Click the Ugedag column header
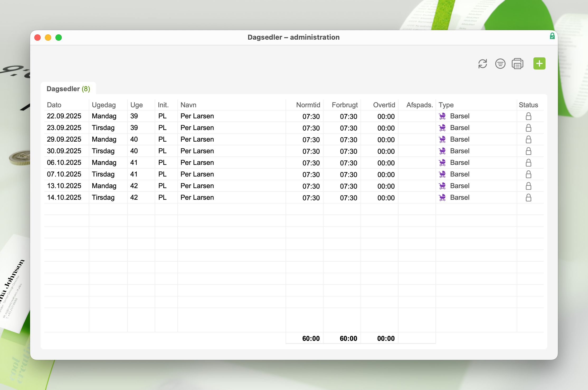 point(104,105)
